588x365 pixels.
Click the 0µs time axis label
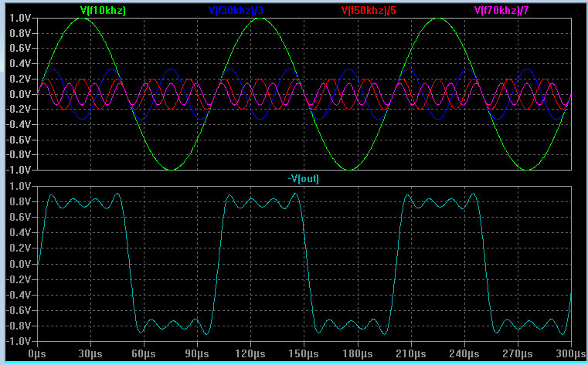37,353
